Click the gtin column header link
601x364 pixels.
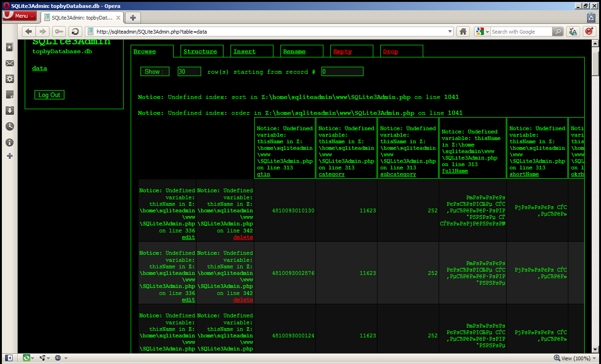pyautogui.click(x=263, y=175)
